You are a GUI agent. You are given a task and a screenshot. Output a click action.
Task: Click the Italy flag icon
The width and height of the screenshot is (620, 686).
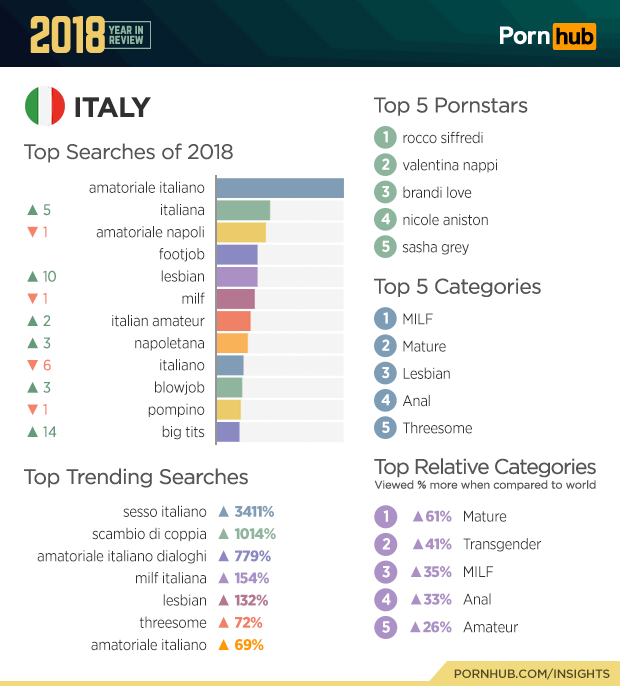[x=45, y=107]
